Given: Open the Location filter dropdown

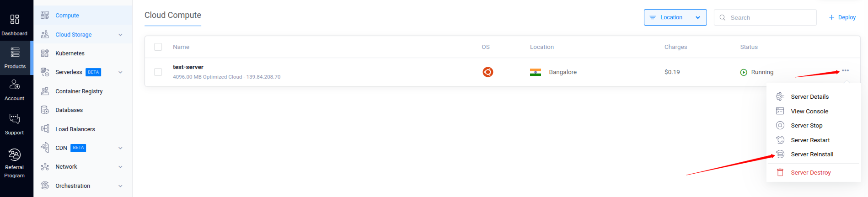Looking at the screenshot, I should coord(675,17).
